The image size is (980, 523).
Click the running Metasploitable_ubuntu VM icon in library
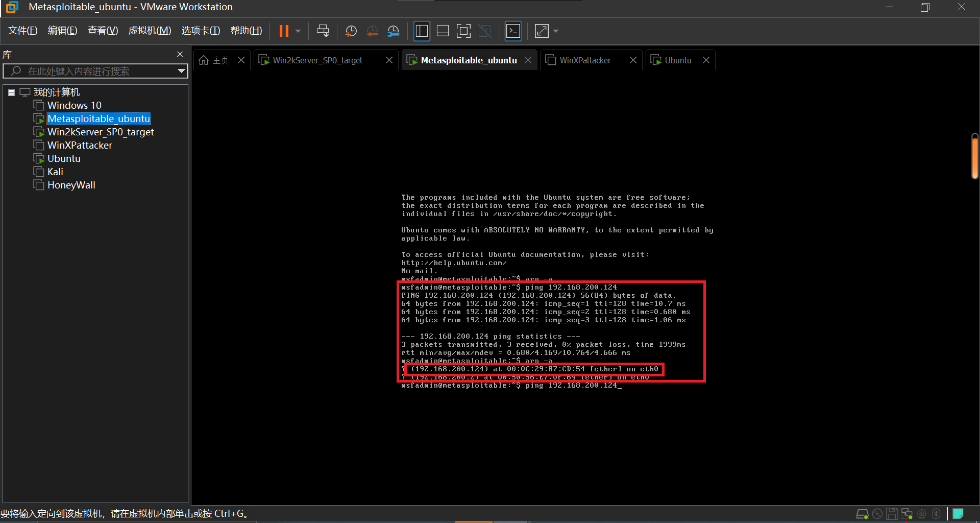(x=39, y=118)
